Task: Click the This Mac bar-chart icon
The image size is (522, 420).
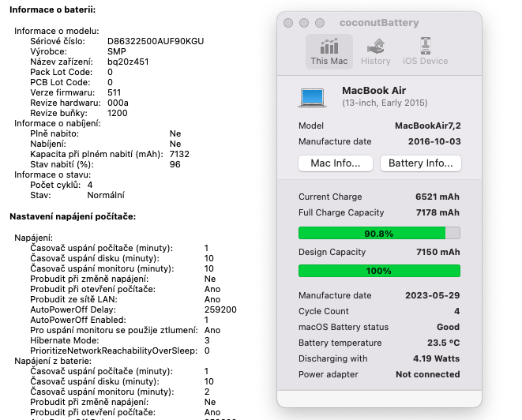Action: (x=329, y=46)
